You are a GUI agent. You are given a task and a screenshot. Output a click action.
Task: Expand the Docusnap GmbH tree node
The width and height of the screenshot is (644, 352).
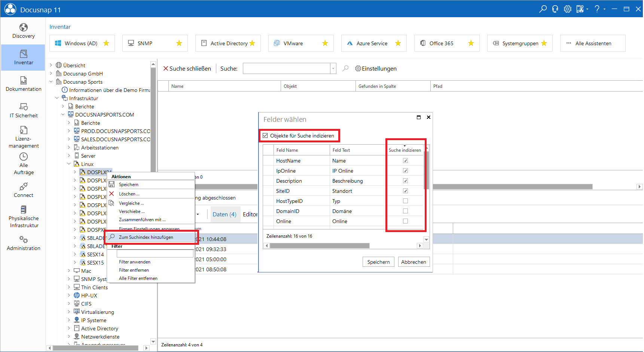click(51, 74)
